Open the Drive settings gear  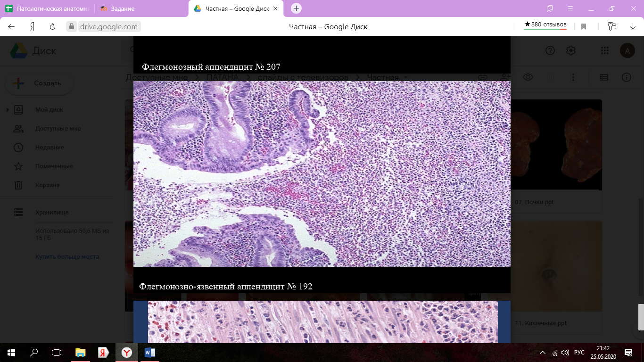click(x=571, y=50)
